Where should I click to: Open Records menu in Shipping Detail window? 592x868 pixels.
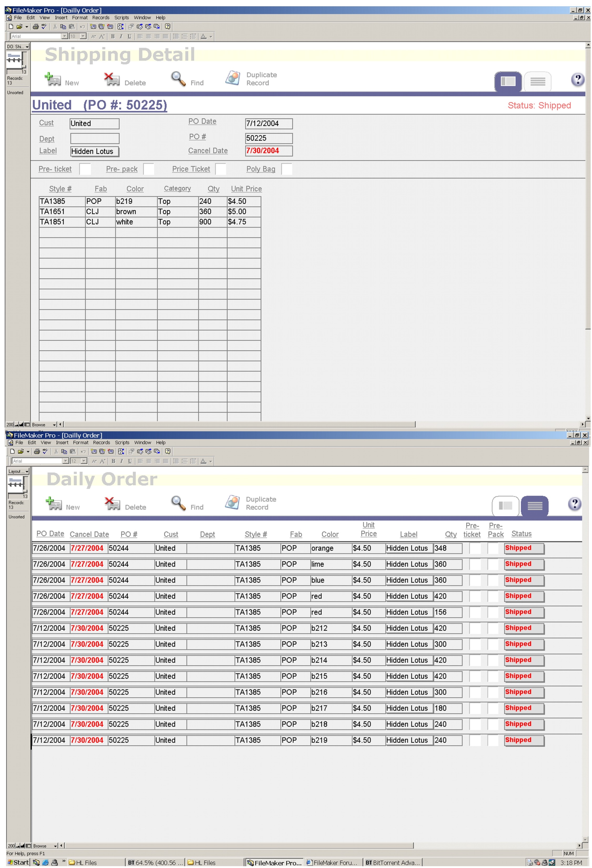(x=101, y=18)
